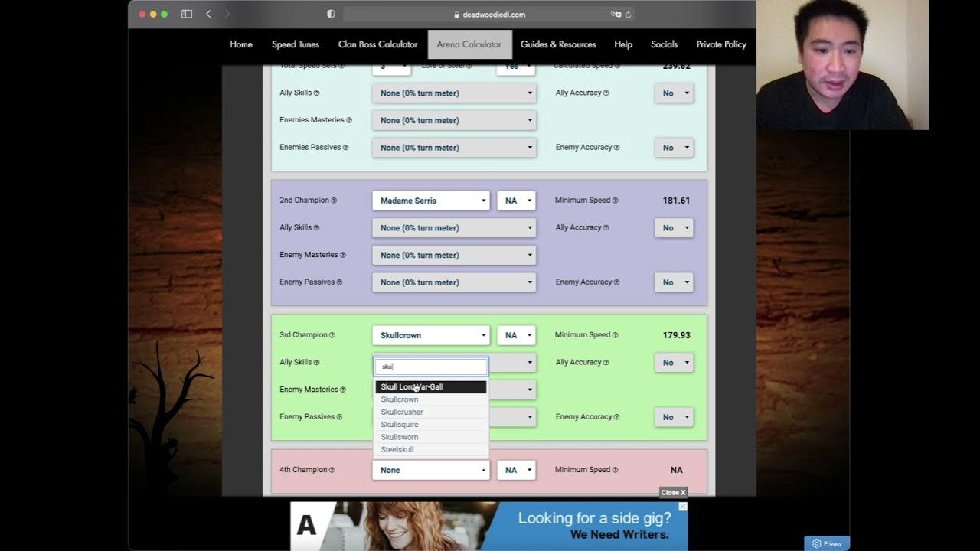Choose Skull Lord Var-Gall from the list
The image size is (980, 551).
click(x=431, y=387)
